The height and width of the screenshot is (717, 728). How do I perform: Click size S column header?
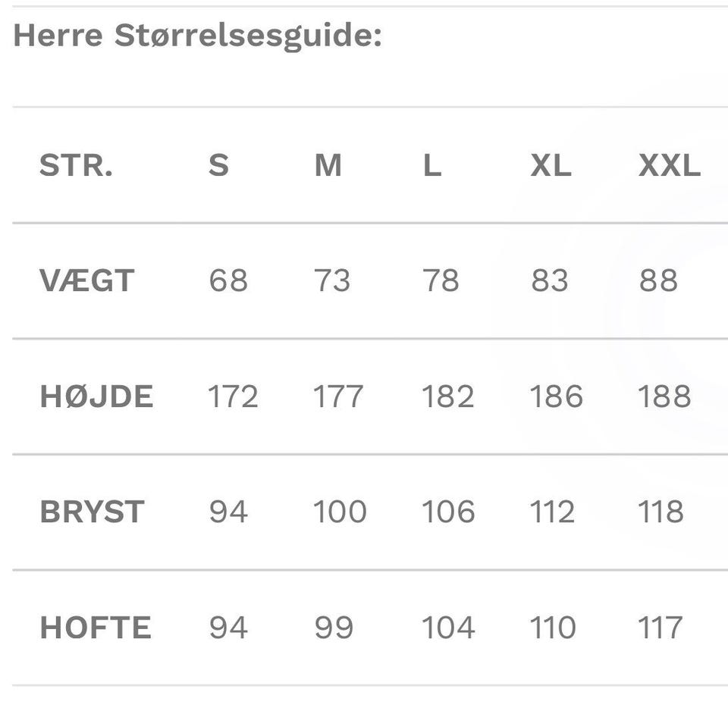pyautogui.click(x=218, y=165)
